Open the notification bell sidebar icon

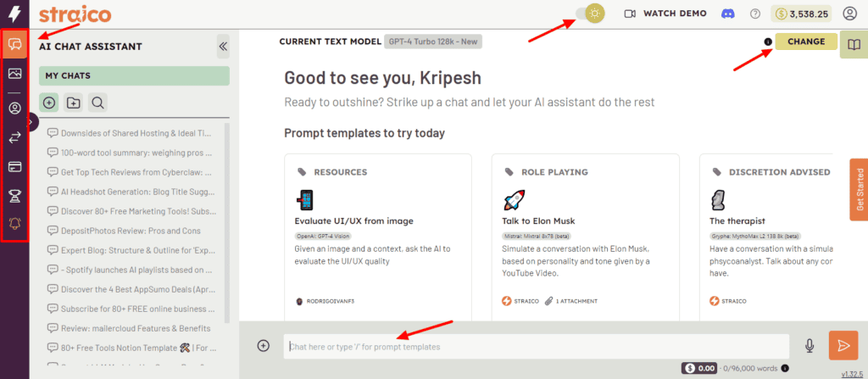click(14, 224)
